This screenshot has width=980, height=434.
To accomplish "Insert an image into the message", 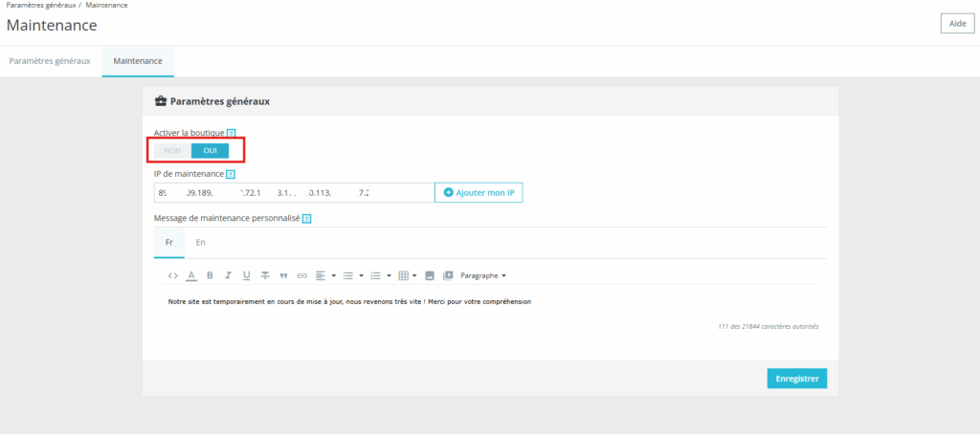I will coord(430,275).
